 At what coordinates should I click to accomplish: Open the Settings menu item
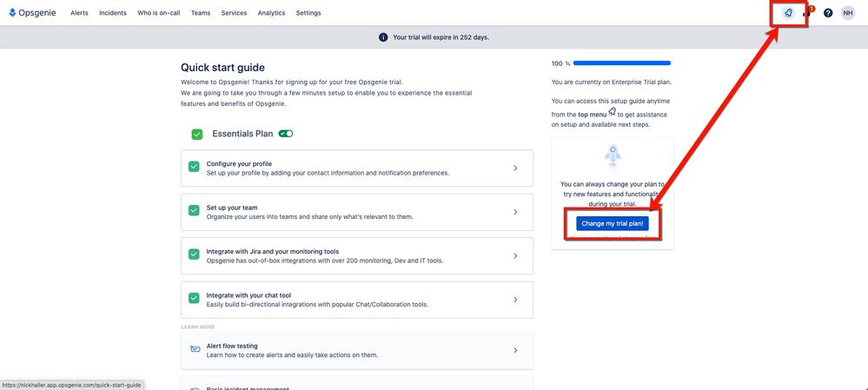click(308, 13)
